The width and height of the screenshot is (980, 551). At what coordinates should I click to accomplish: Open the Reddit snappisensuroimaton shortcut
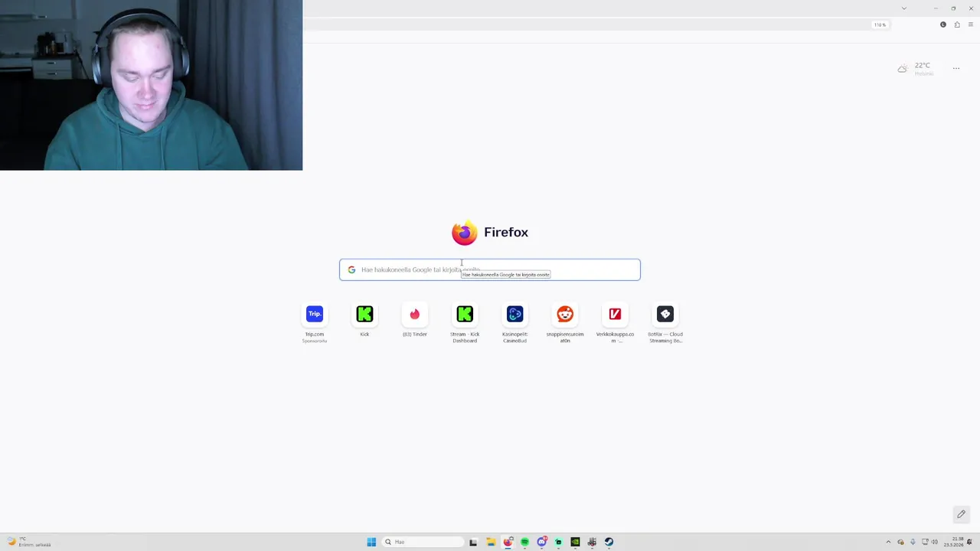[x=565, y=323]
